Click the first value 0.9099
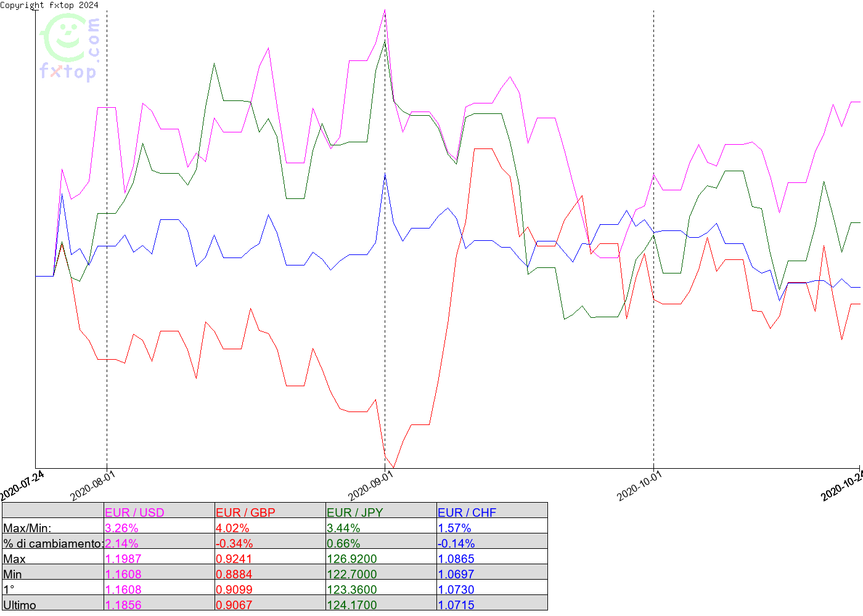Screen dimensions: 863x616 (234, 590)
